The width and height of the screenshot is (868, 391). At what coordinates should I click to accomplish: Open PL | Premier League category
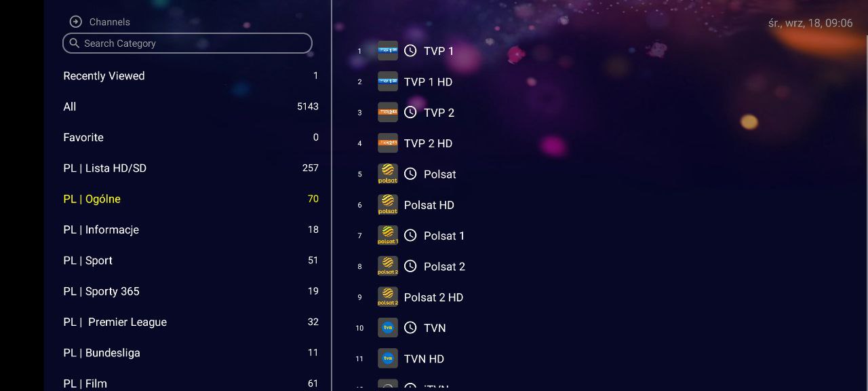point(115,322)
